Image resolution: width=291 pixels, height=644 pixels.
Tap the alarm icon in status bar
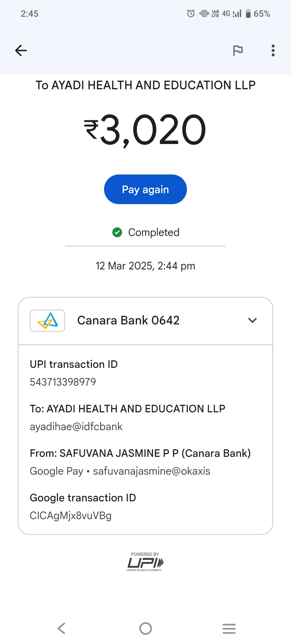(191, 13)
